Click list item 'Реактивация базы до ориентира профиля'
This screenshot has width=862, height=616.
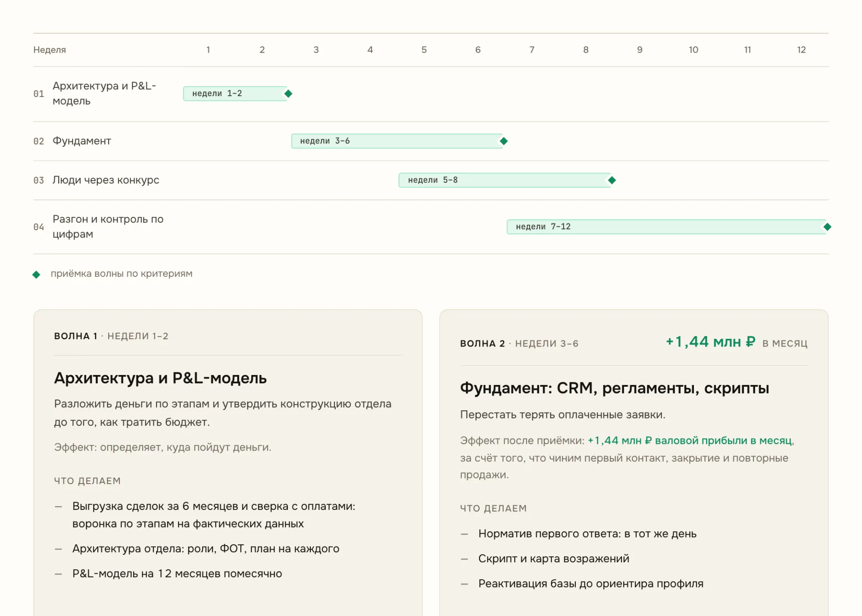click(x=591, y=584)
